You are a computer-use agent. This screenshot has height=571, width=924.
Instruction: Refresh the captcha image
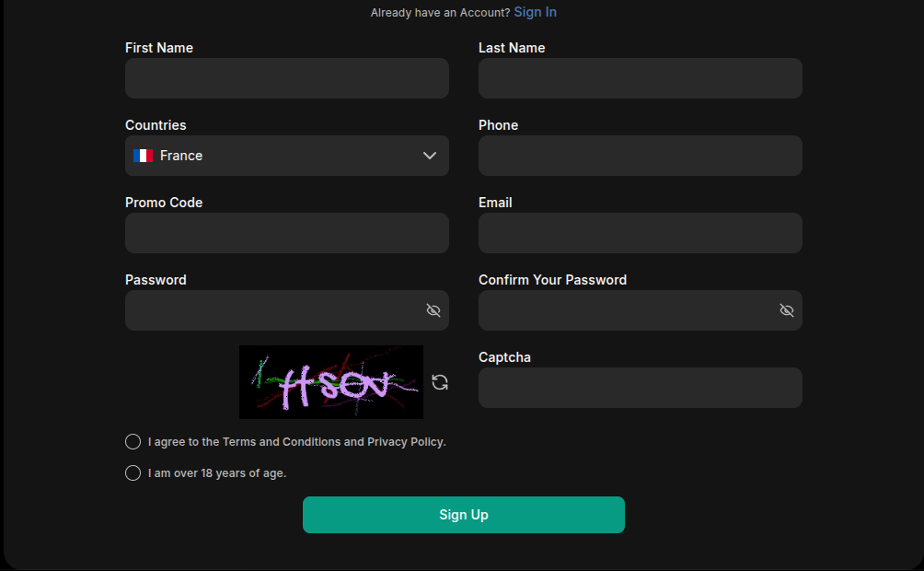(440, 382)
